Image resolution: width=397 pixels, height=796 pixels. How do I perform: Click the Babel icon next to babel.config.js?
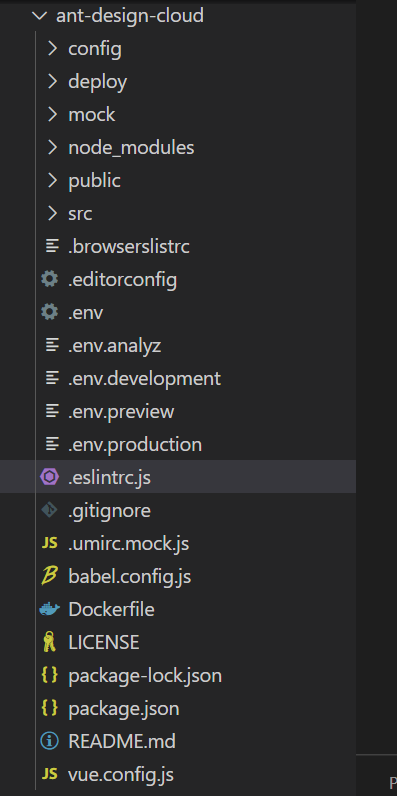coord(50,576)
